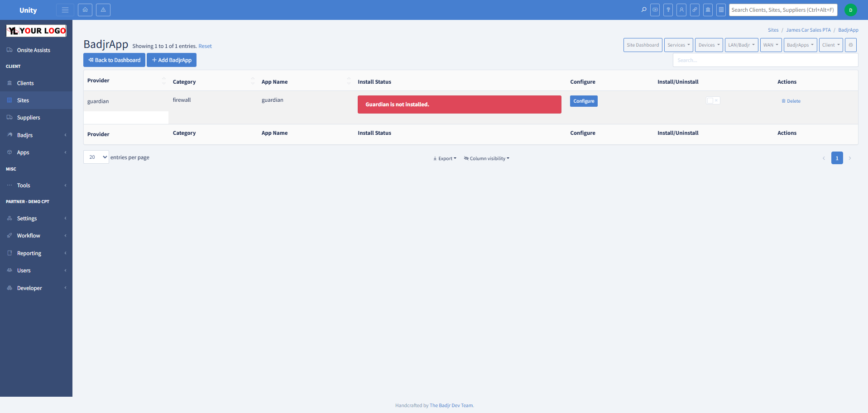This screenshot has width=868, height=413.
Task: Click the next page arrow
Action: [x=850, y=158]
